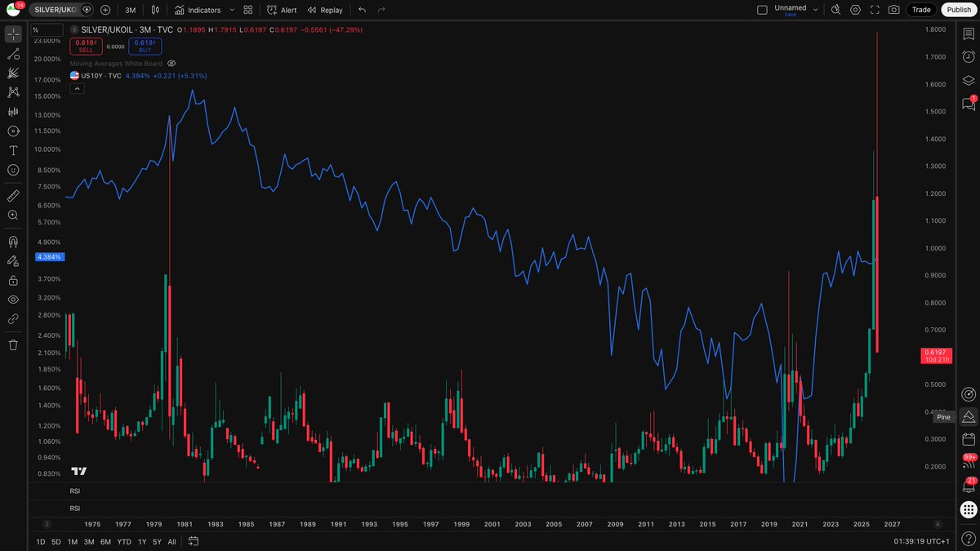Open the indicator templates grid icon

tap(248, 10)
